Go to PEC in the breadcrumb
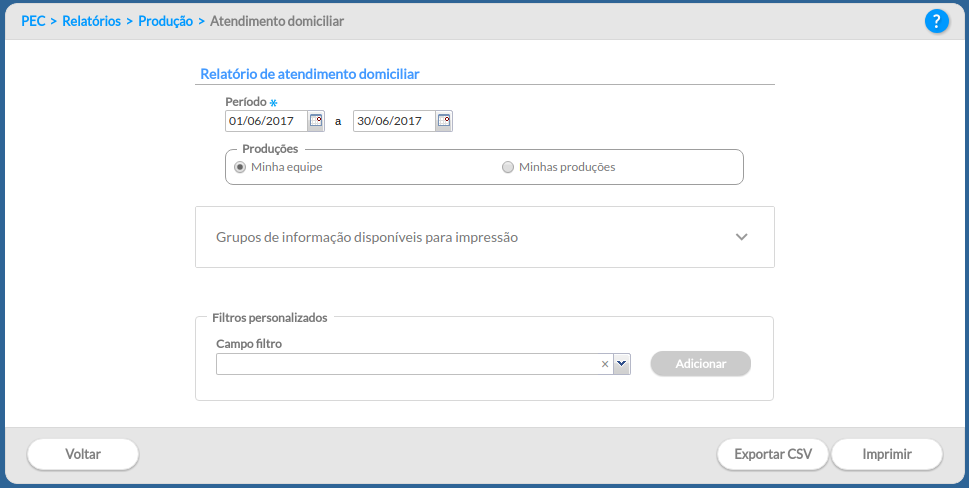Viewport: 969px width, 488px height. coord(33,21)
